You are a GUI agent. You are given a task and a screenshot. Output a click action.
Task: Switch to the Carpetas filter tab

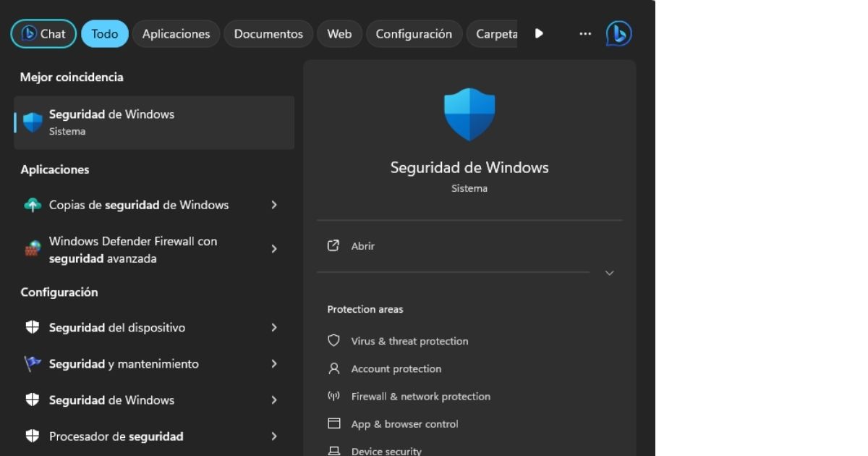click(493, 33)
